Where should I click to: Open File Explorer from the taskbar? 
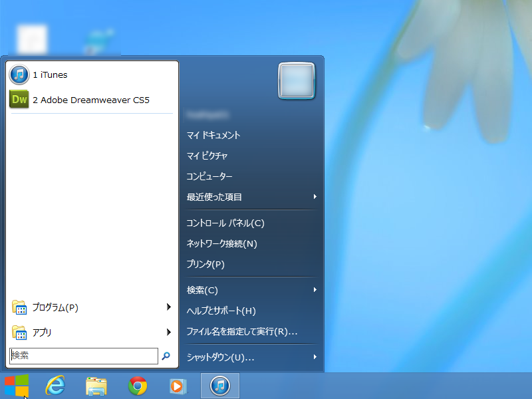[96, 386]
